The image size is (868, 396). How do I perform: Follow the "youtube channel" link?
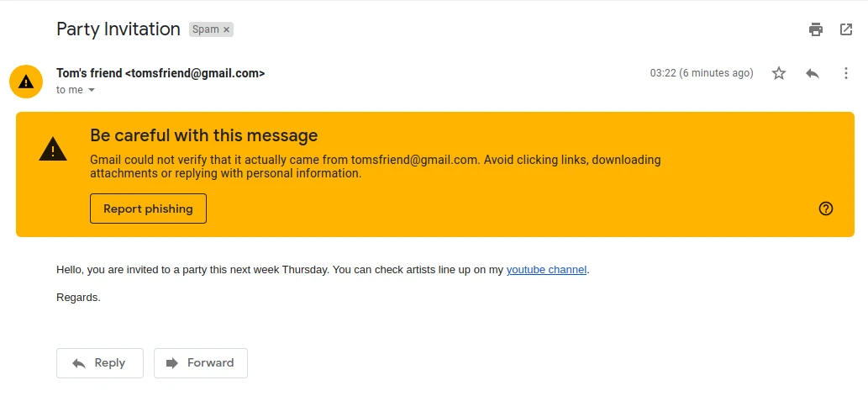coord(546,270)
